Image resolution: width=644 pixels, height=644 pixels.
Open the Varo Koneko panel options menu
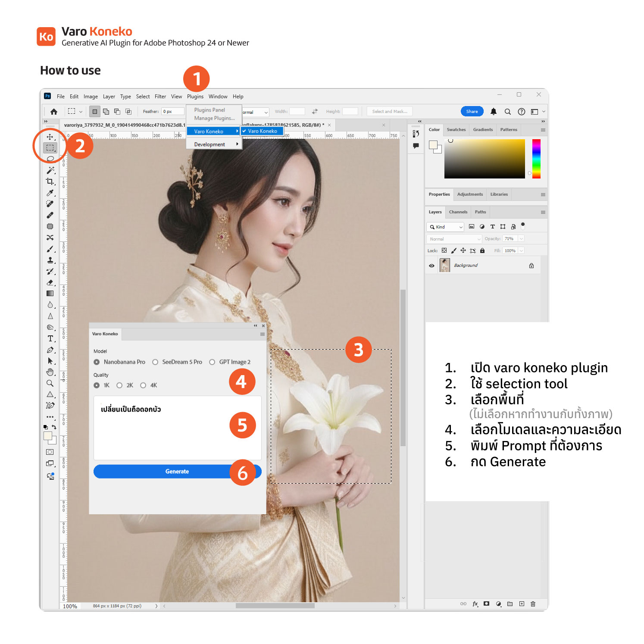point(263,334)
